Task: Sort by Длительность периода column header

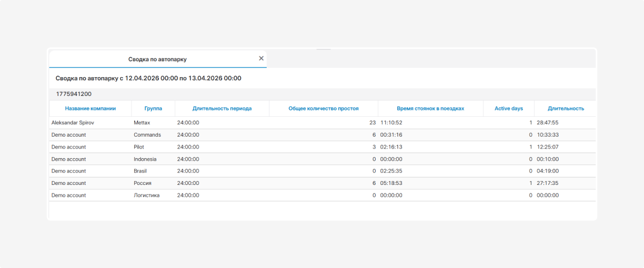Action: (x=222, y=108)
